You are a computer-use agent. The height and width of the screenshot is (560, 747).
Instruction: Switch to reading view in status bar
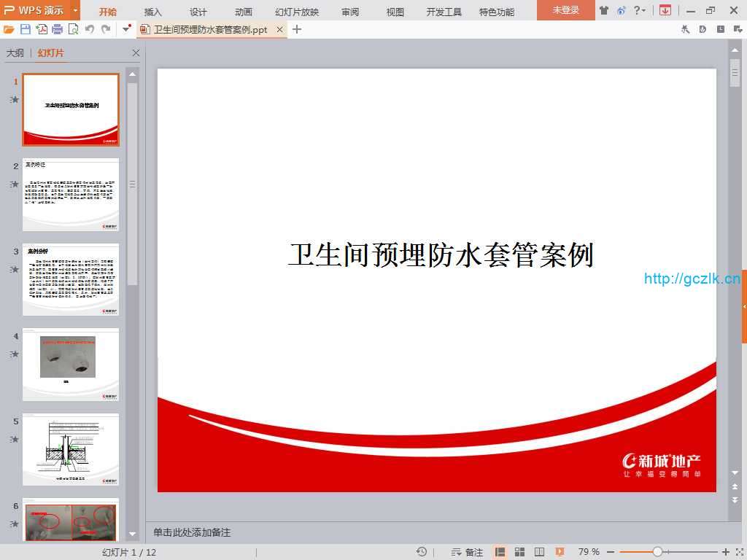pyautogui.click(x=540, y=552)
